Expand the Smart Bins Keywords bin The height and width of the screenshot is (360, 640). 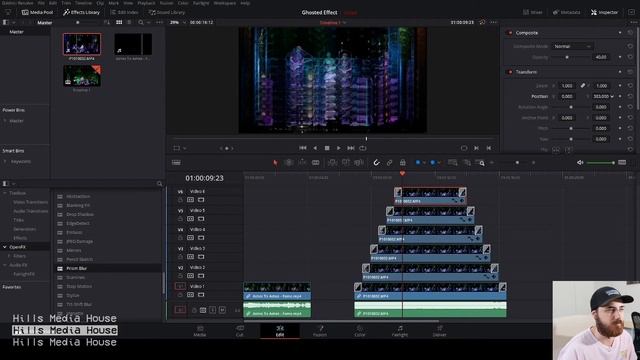click(5, 162)
